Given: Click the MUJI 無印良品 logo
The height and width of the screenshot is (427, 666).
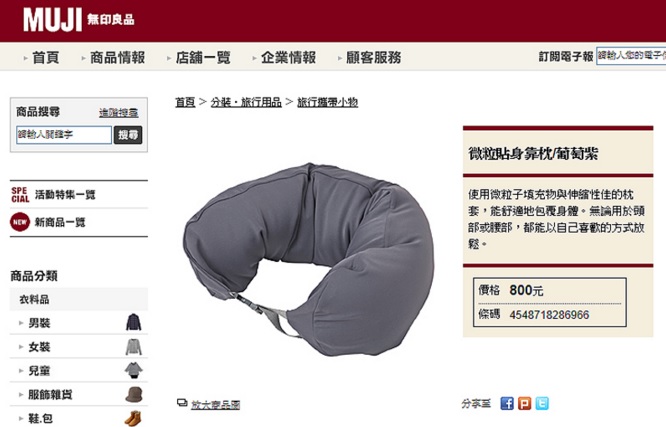Looking at the screenshot, I should 79,20.
